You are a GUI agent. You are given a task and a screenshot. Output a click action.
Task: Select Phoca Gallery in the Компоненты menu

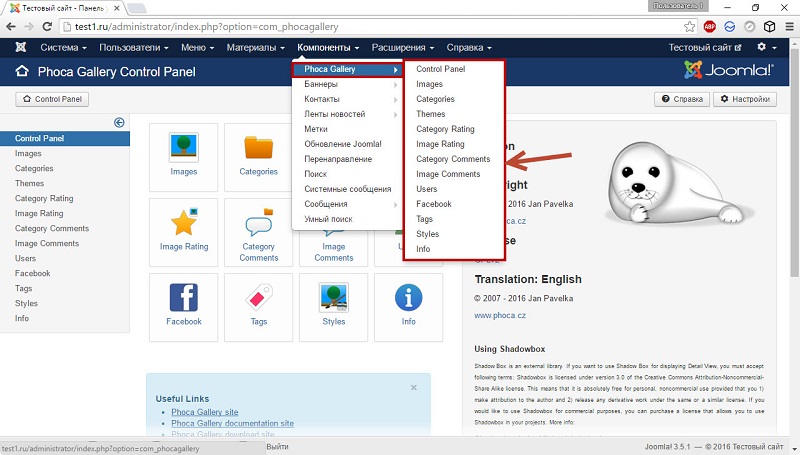pyautogui.click(x=347, y=69)
